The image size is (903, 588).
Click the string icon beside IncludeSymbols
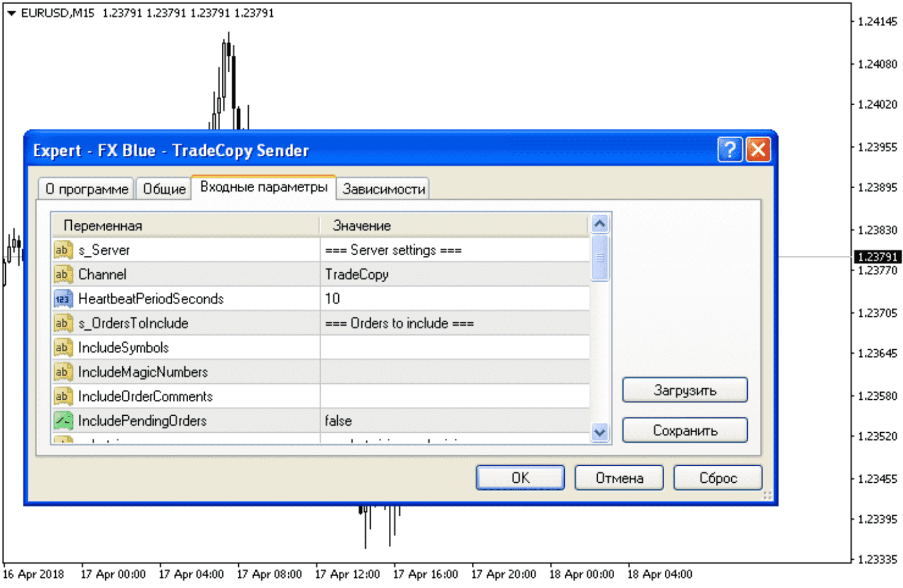63,348
